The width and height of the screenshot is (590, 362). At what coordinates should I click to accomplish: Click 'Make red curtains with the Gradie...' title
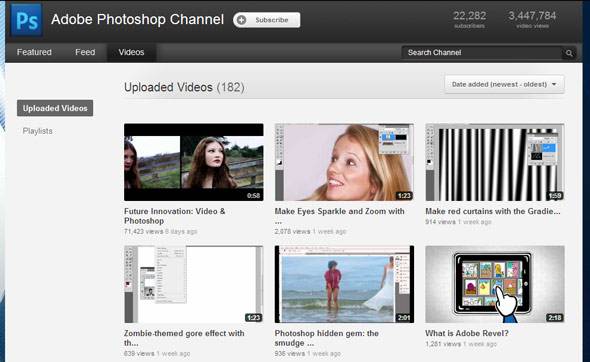pyautogui.click(x=493, y=211)
